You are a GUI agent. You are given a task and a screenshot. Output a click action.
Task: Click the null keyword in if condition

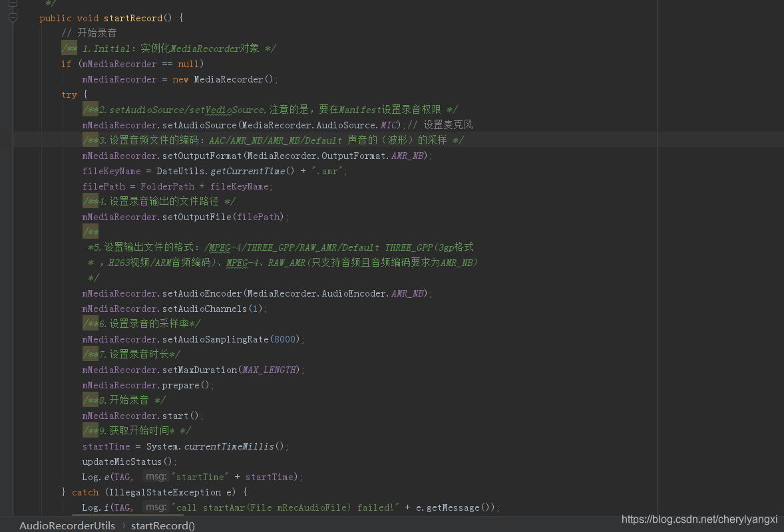[188, 64]
